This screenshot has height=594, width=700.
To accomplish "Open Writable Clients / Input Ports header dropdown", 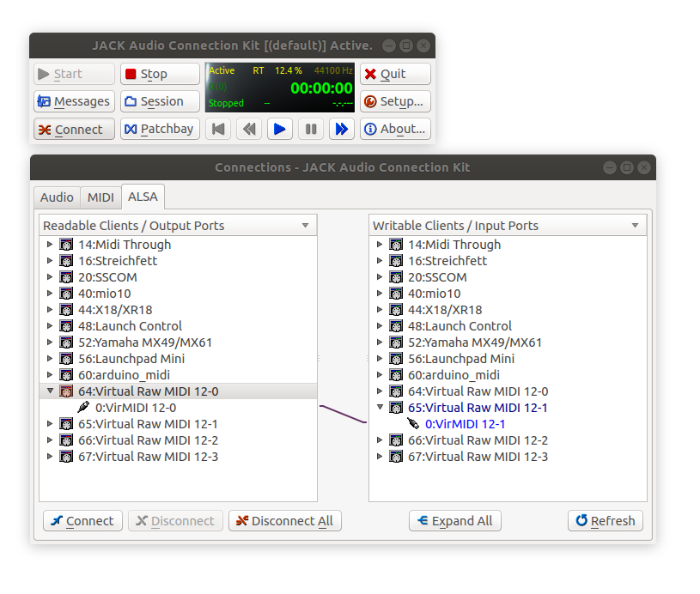I will tap(508, 226).
